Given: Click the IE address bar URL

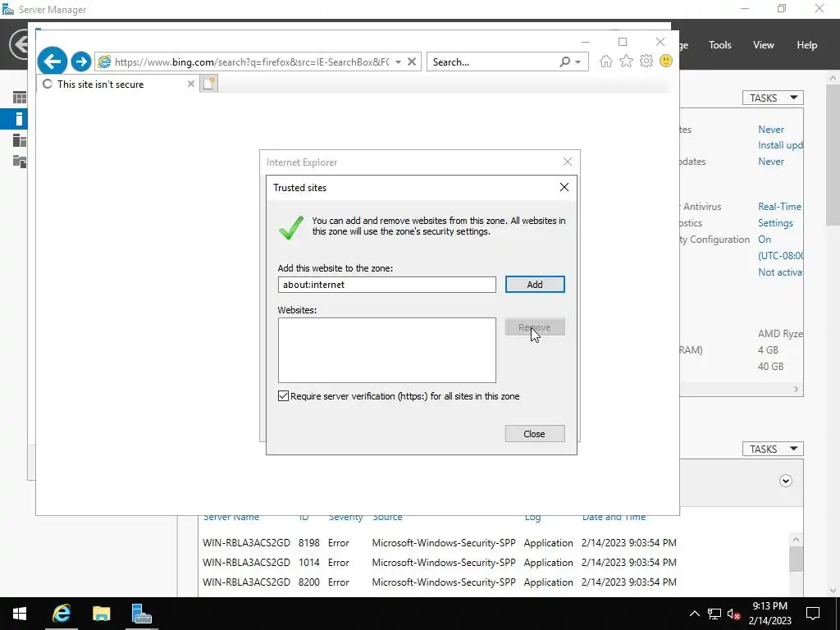Looking at the screenshot, I should pyautogui.click(x=252, y=62).
